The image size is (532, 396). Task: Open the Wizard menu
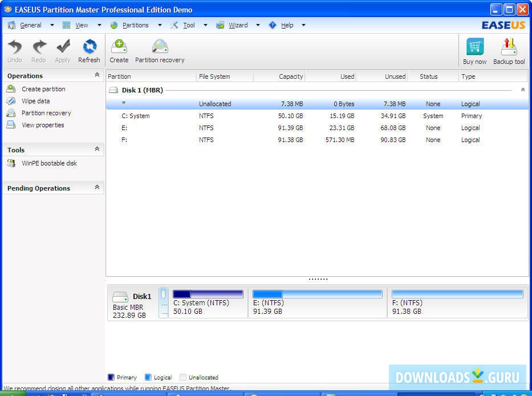coord(238,25)
